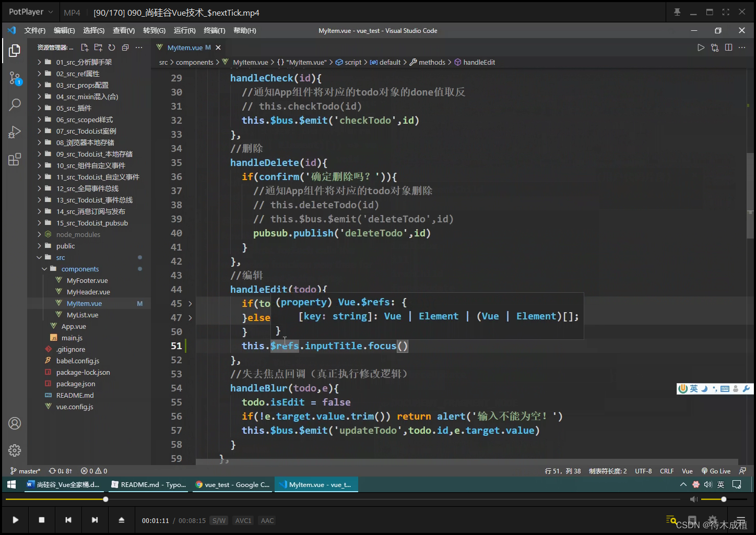
Task: Open changes compare icon in editor toolbar
Action: (715, 47)
